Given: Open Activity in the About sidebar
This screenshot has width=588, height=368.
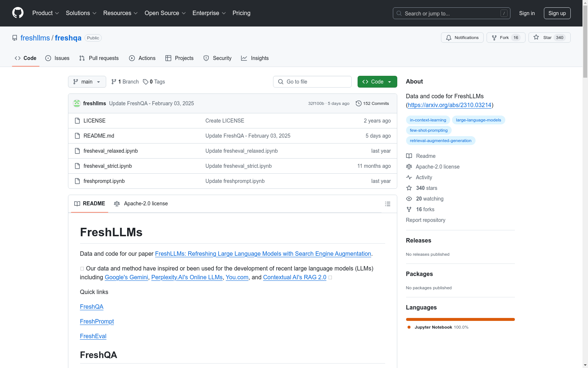Looking at the screenshot, I should 419,177.
